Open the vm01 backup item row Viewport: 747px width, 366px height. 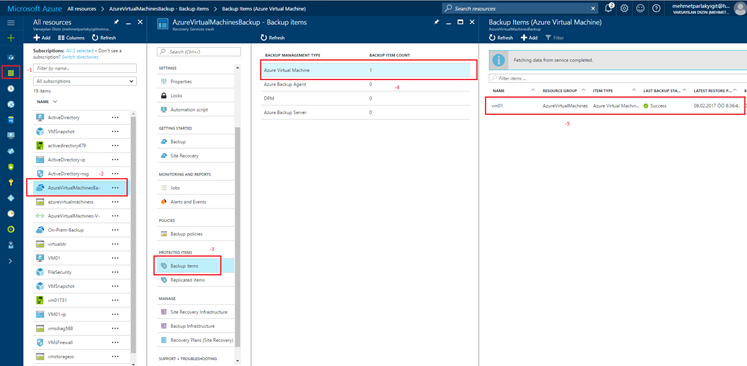[x=616, y=106]
